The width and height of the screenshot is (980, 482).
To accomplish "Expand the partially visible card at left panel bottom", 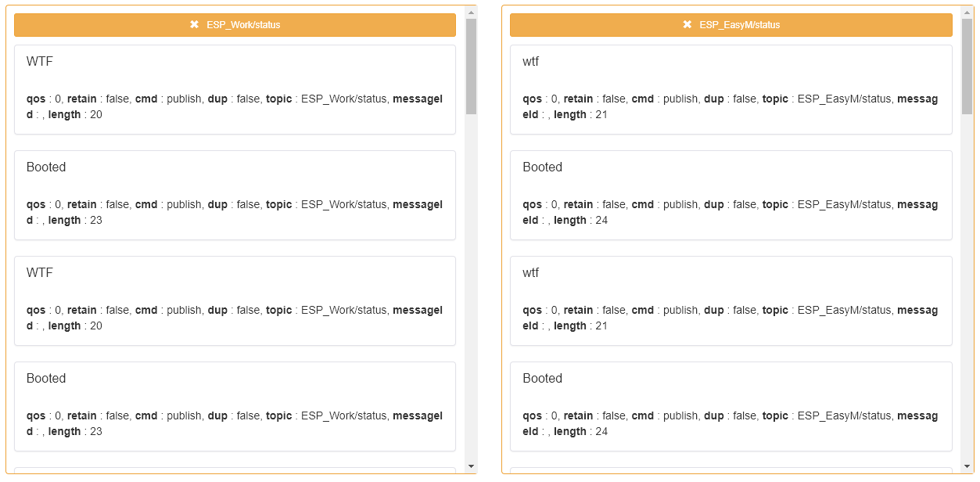I will click(234, 472).
